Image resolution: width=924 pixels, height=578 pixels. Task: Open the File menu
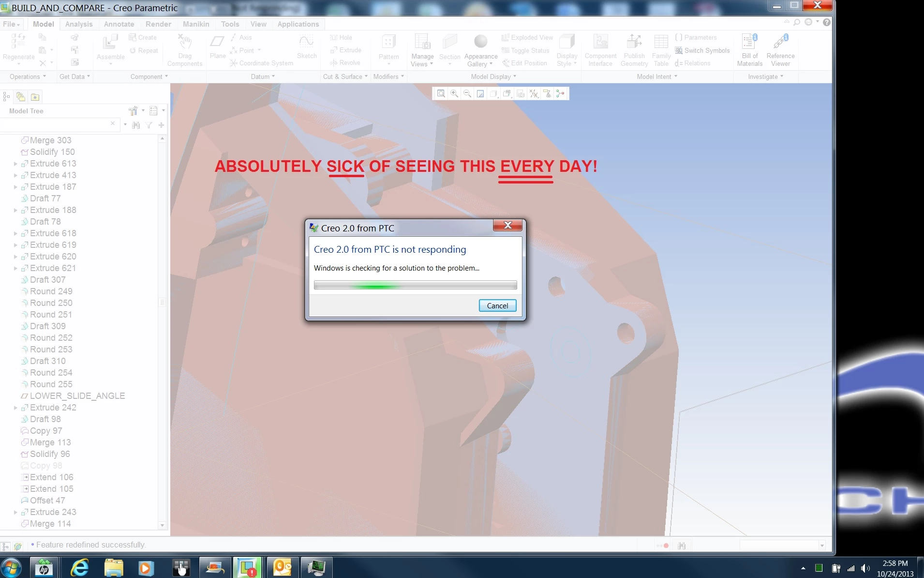[11, 24]
